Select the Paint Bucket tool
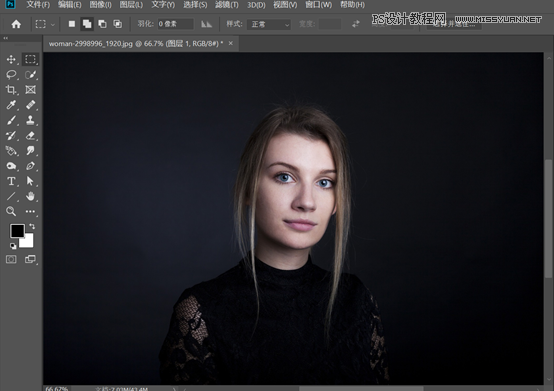The image size is (554, 391). (11, 151)
